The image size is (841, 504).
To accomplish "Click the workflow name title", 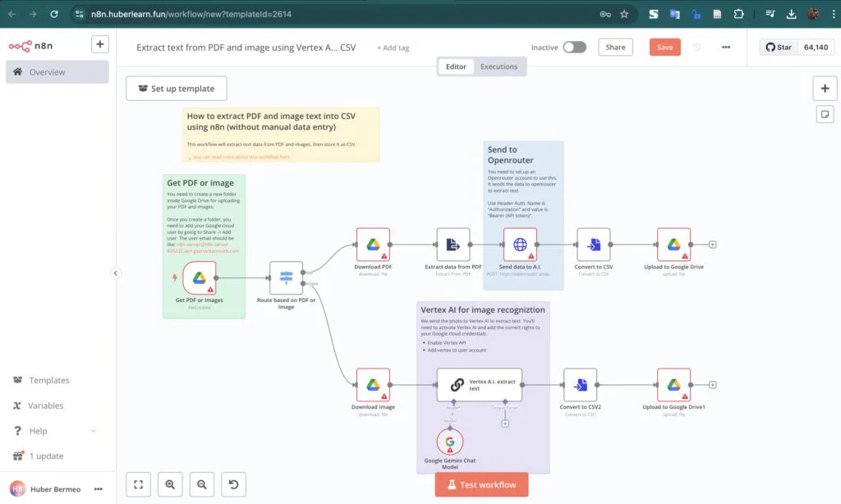I will 246,48.
